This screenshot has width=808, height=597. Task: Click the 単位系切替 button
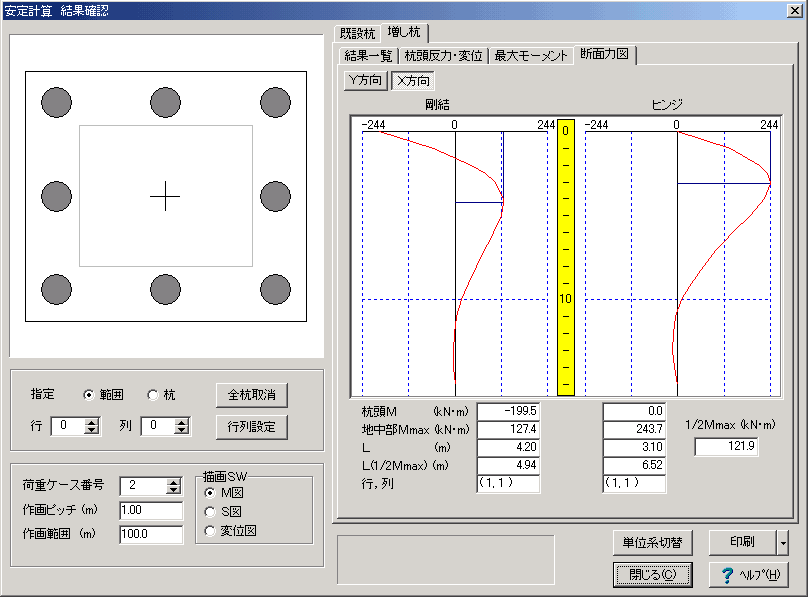pos(652,543)
